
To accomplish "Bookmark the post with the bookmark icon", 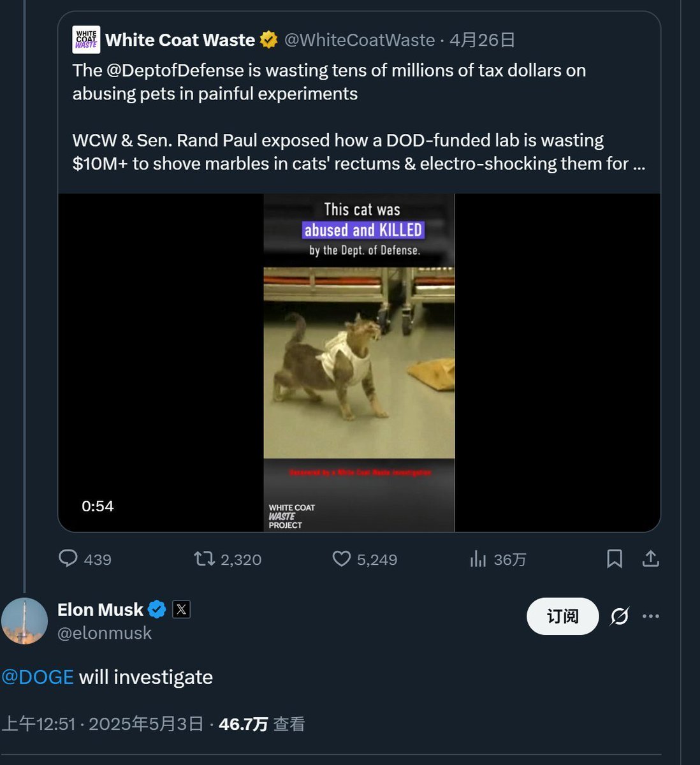I will tap(615, 559).
